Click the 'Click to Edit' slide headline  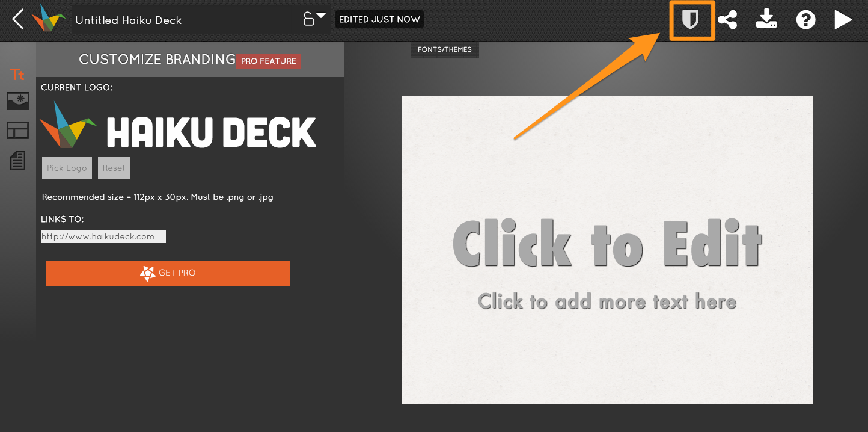pos(607,243)
